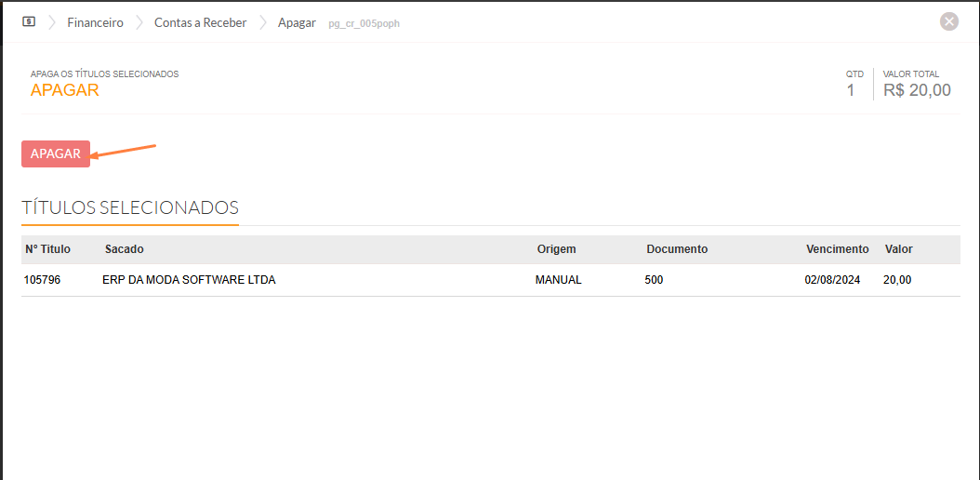The image size is (980, 480).
Task: Go to the Financeiro breadcrumb
Action: click(x=95, y=22)
